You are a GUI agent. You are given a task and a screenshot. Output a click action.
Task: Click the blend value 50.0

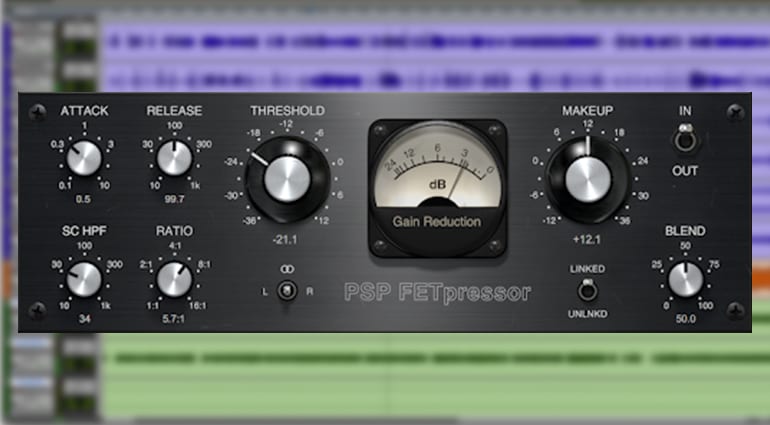click(x=686, y=319)
